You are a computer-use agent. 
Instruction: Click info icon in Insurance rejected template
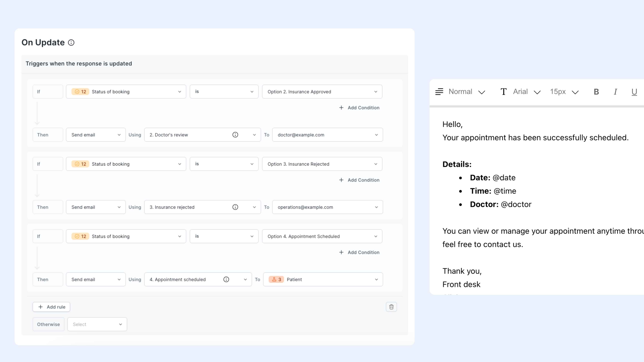click(235, 207)
